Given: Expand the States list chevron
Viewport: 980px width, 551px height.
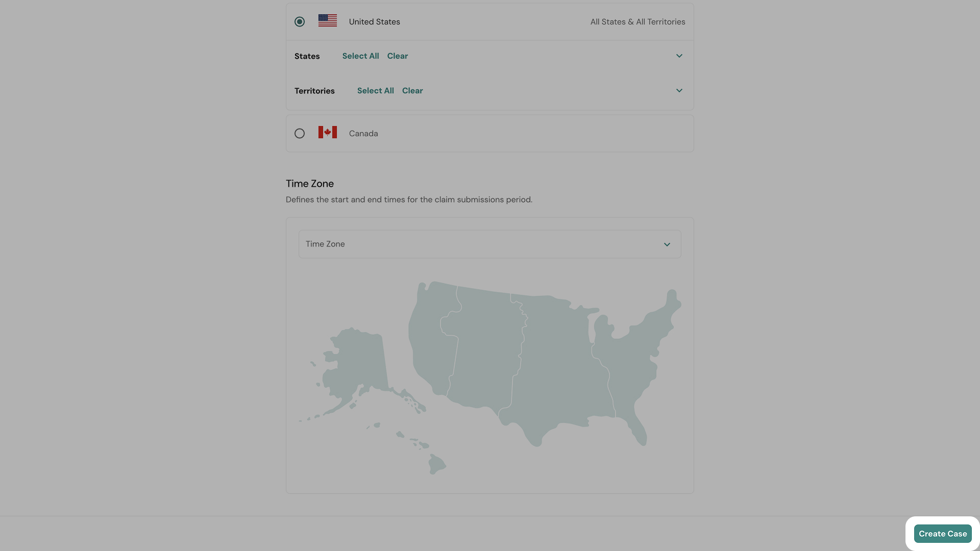Looking at the screenshot, I should coord(679,56).
